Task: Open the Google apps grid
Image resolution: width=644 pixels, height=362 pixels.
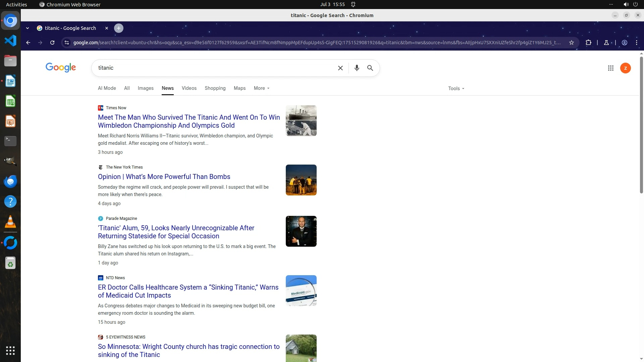Action: (610, 68)
